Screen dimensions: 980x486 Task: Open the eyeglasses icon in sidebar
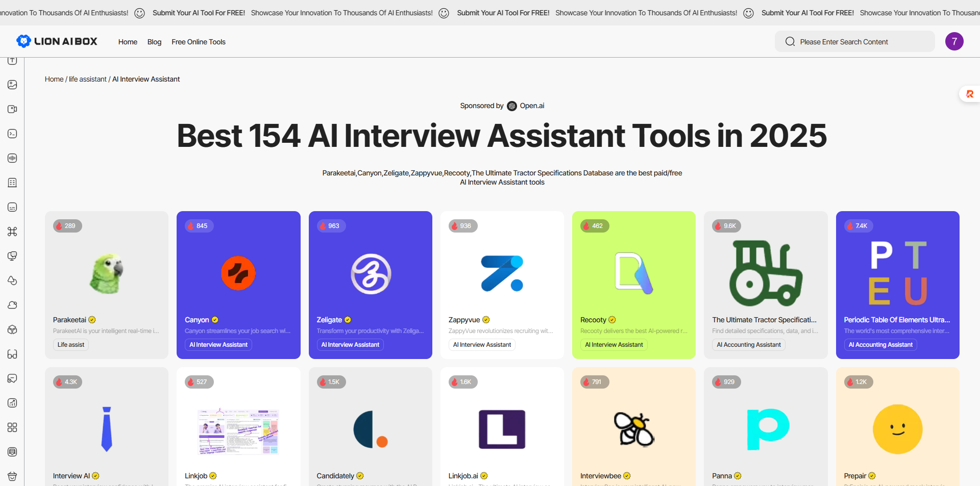click(x=12, y=354)
